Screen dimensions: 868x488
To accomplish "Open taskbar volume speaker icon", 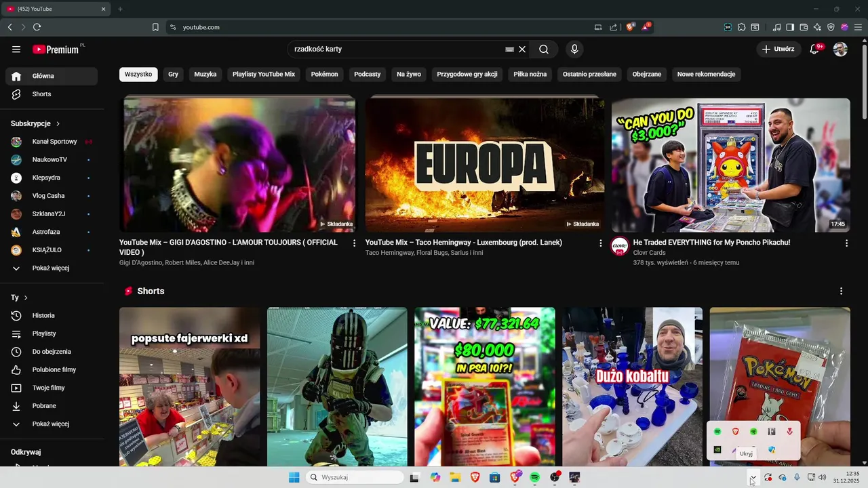I will tap(823, 477).
